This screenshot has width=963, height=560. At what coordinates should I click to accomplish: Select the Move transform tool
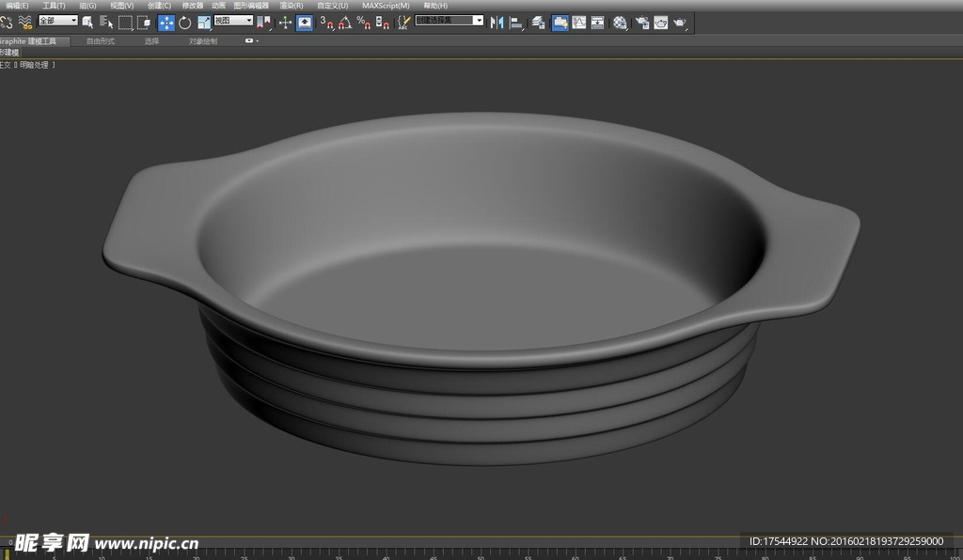pyautogui.click(x=166, y=23)
